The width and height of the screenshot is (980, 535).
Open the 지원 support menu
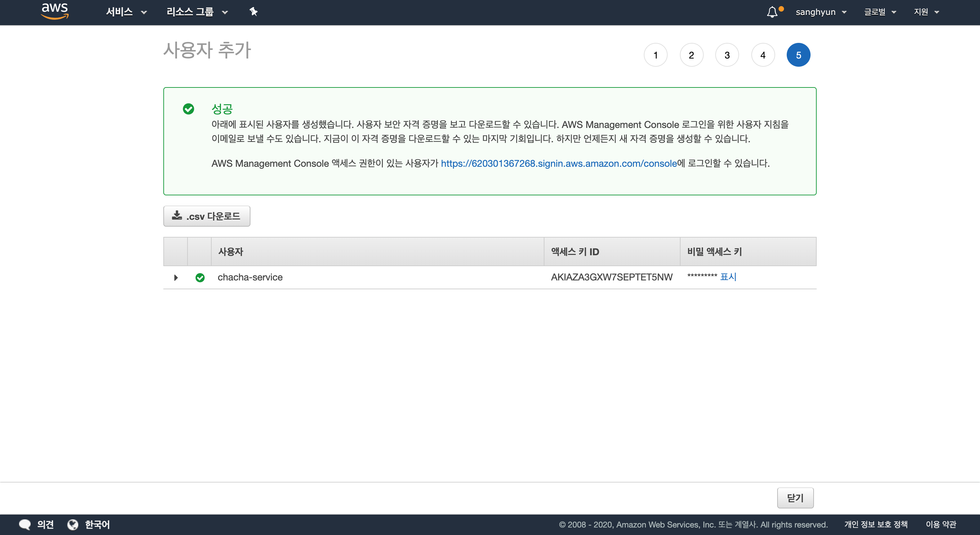pos(926,12)
